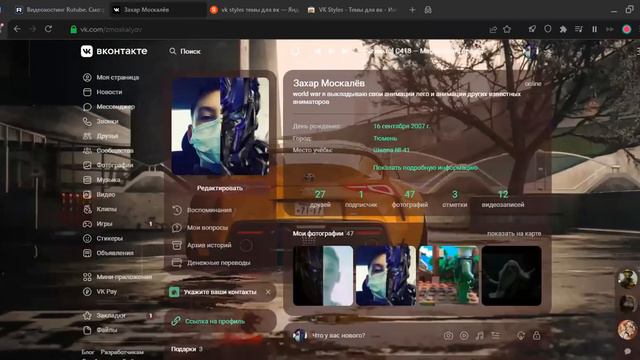Switch to the Rutube browser tab
Viewport: 640px width, 360px height.
tap(59, 10)
